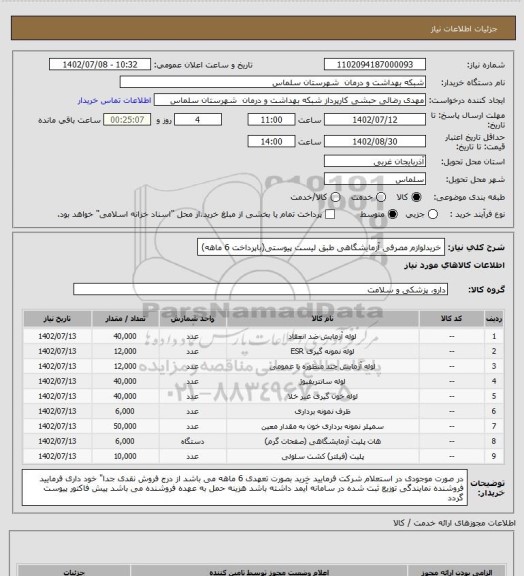Click the buyer notes description box
The width and height of the screenshot is (524, 576).
point(245,487)
